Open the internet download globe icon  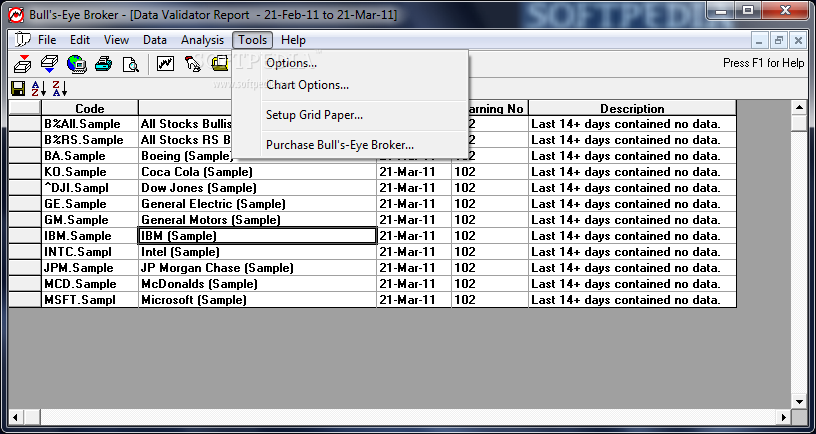(x=76, y=63)
